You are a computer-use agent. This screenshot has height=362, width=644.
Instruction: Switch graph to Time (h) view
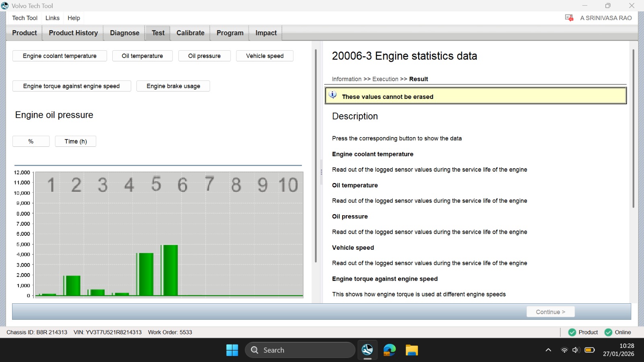click(x=76, y=141)
